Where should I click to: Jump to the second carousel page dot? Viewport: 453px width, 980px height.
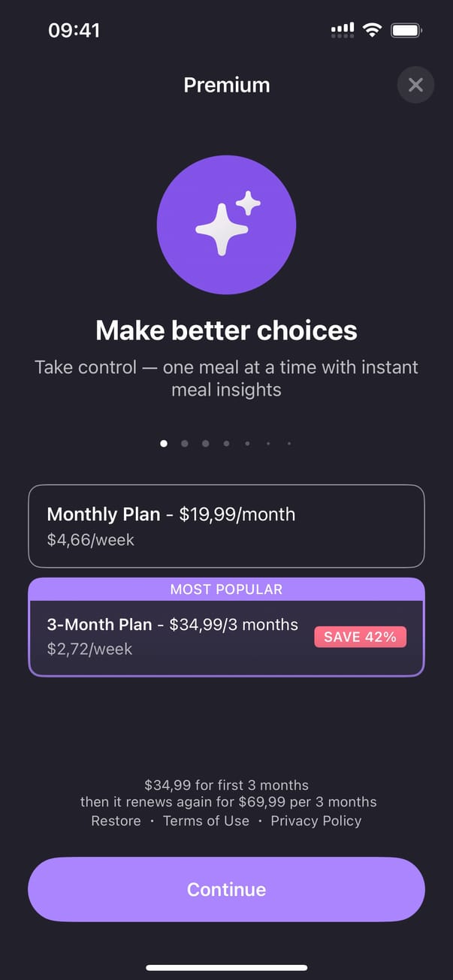coord(185,444)
